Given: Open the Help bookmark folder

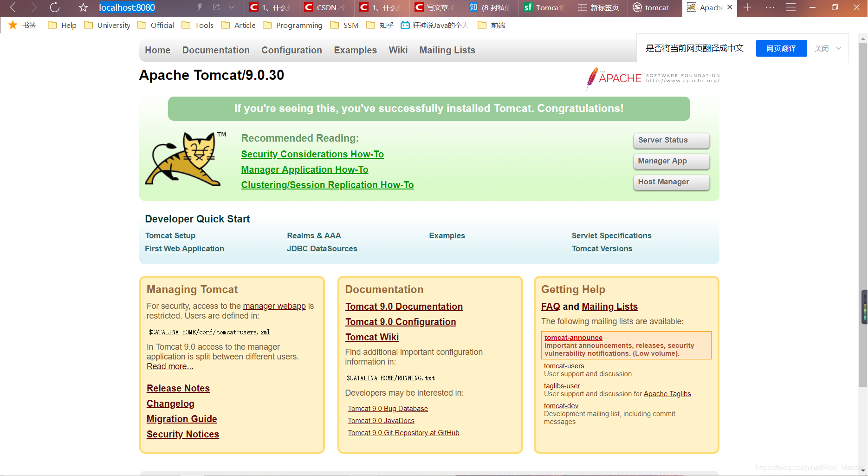Looking at the screenshot, I should [62, 25].
